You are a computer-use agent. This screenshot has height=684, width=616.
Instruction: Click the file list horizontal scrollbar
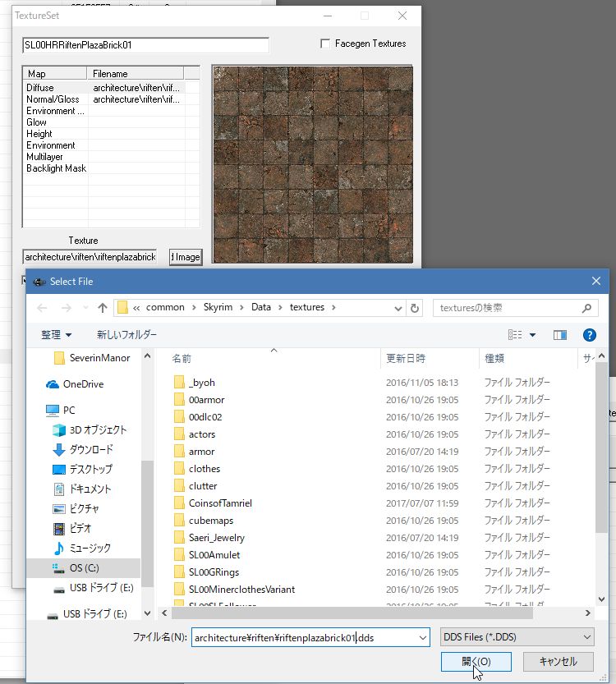[352, 613]
